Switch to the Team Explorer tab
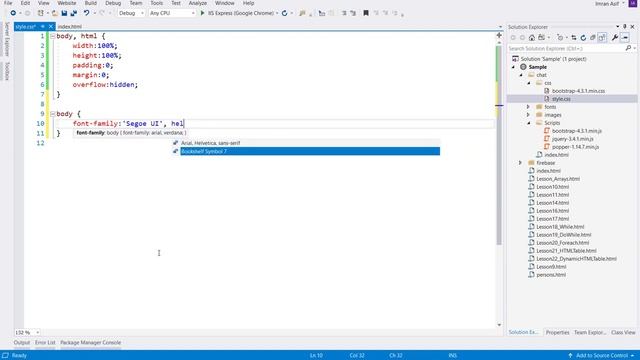This screenshot has height=360, width=640. [590, 333]
